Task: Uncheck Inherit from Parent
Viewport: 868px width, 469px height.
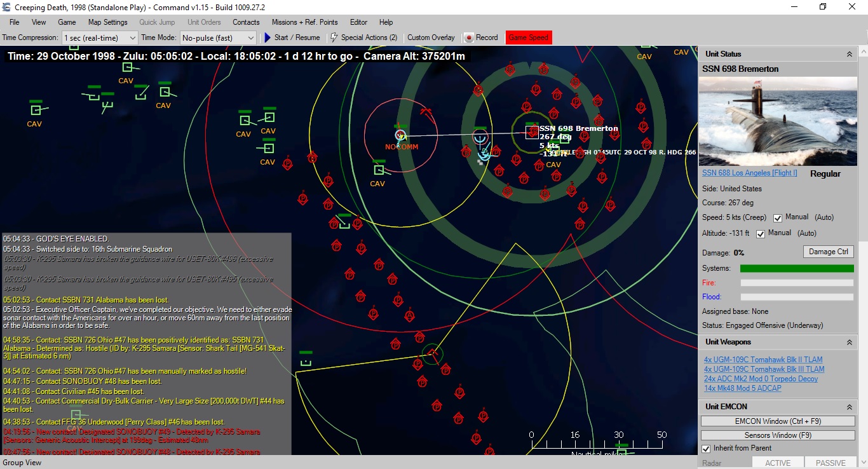Action: 706,449
